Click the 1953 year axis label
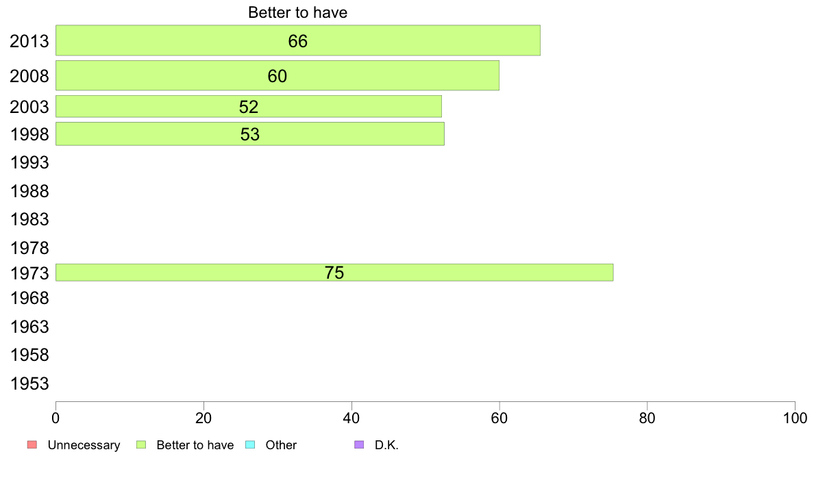814x504 pixels. tap(29, 383)
